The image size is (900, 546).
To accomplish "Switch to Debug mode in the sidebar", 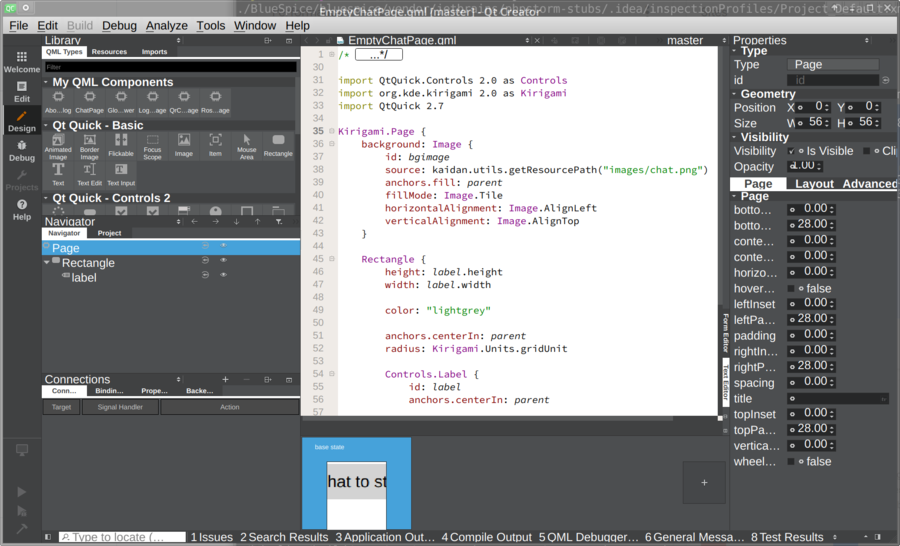I will click(x=22, y=151).
